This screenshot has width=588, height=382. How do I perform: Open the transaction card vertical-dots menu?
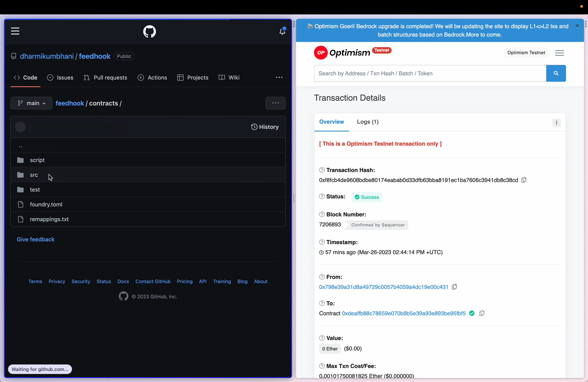(556, 123)
